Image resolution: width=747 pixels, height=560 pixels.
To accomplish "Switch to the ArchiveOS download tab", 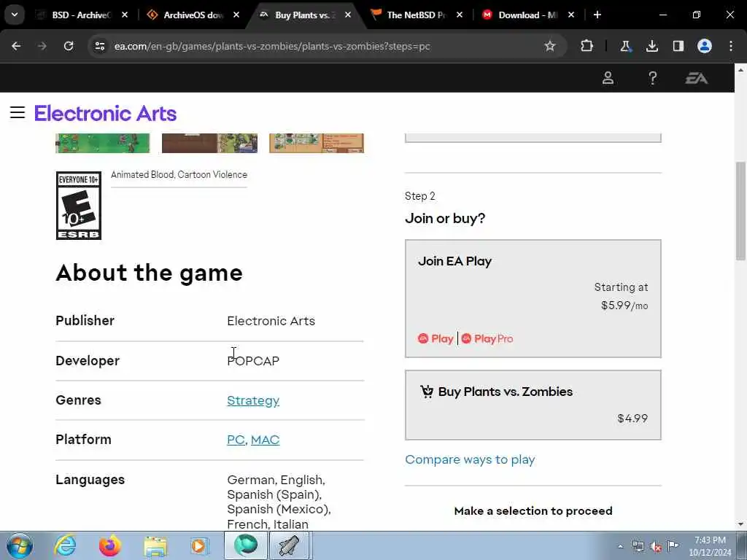I will (x=193, y=15).
